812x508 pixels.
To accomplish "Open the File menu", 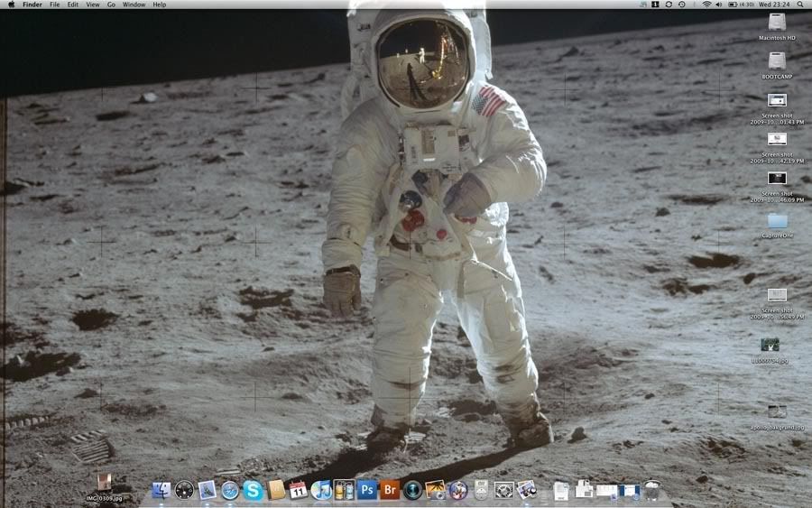I will [x=54, y=5].
